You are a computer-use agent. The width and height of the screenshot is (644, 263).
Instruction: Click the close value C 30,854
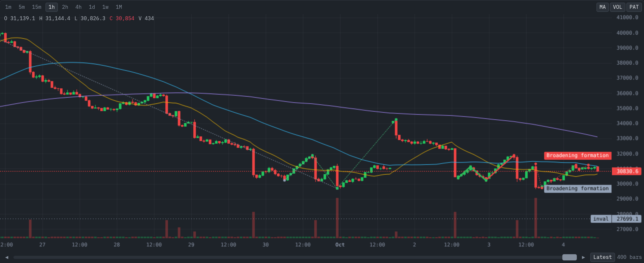pyautogui.click(x=122, y=18)
